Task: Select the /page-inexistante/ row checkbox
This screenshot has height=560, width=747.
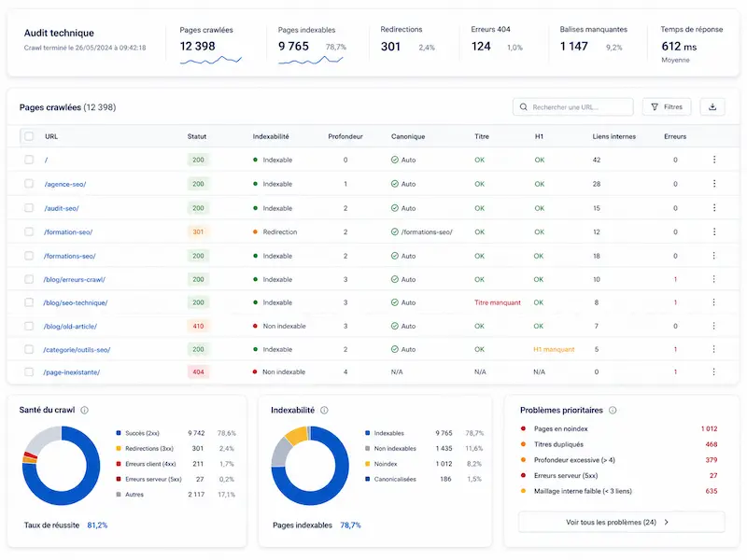Action: point(29,371)
